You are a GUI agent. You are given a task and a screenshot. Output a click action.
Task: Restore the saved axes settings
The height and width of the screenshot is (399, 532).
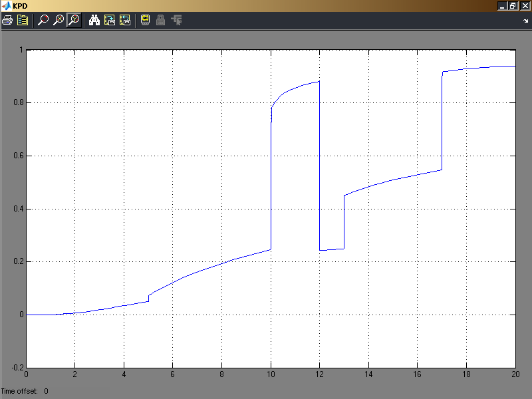(124, 20)
